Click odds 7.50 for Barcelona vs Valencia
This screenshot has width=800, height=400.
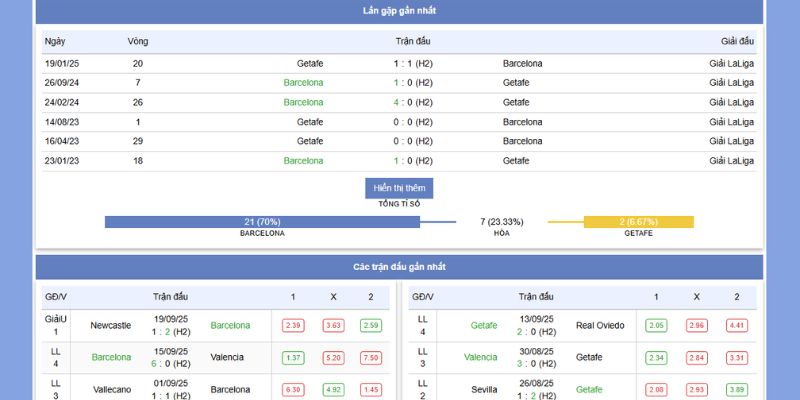pos(371,358)
